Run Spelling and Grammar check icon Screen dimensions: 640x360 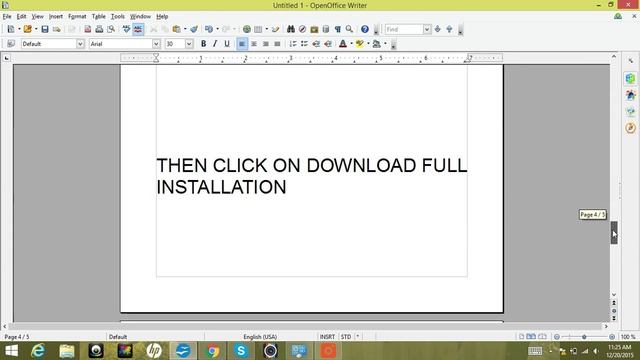(x=127, y=29)
